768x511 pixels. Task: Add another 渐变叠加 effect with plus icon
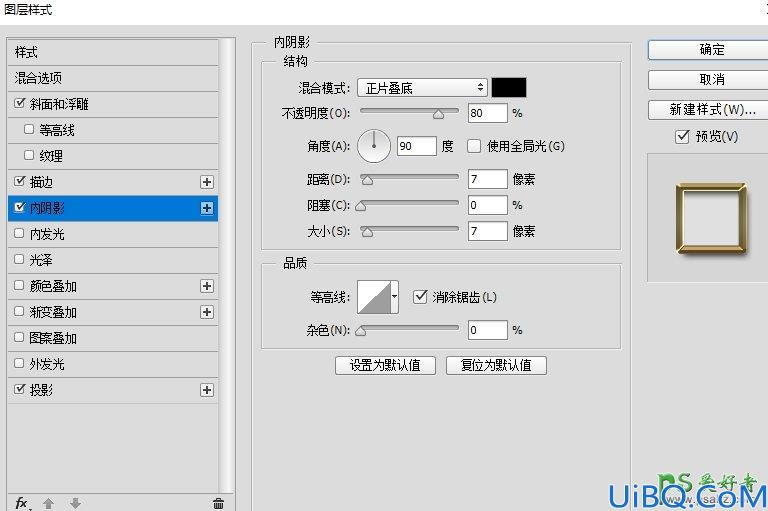click(207, 312)
